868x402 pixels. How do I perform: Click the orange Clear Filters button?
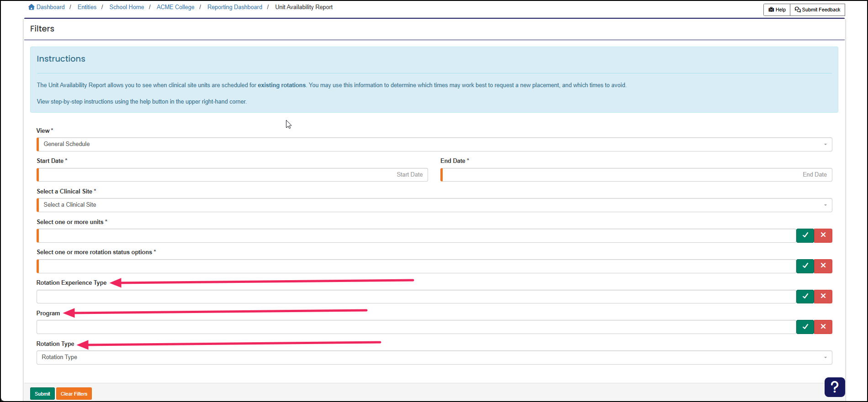tap(74, 394)
